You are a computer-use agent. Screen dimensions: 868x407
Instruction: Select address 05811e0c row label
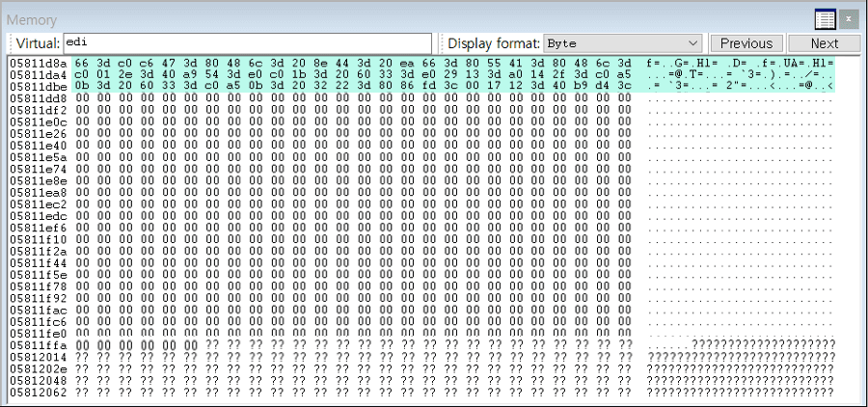pos(39,122)
